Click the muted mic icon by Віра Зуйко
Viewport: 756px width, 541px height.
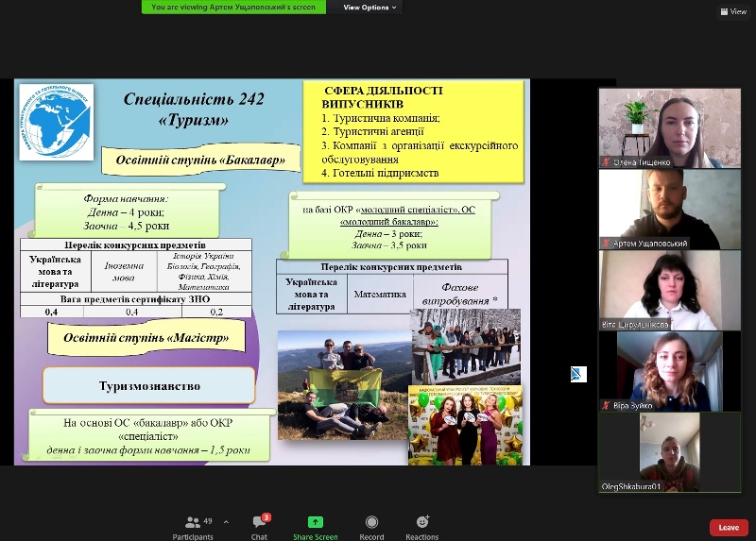[606, 405]
